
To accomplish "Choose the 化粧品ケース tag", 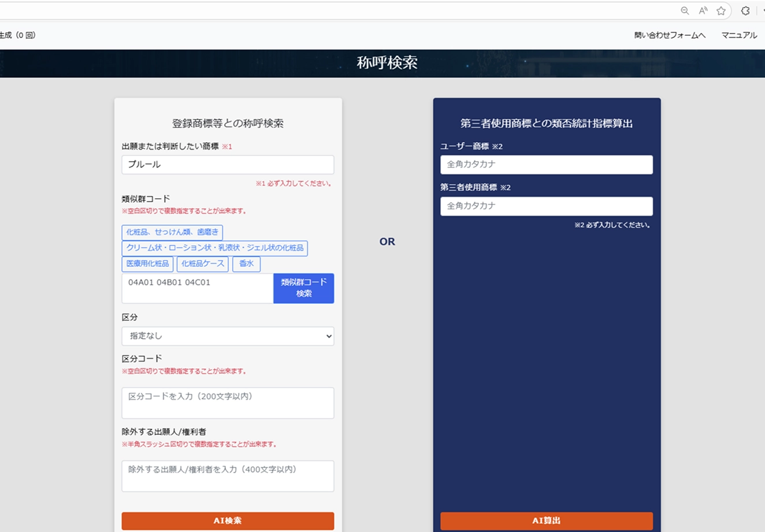I will tap(202, 264).
